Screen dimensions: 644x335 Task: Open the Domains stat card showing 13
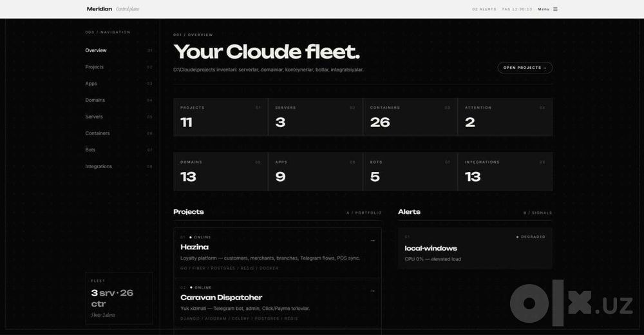[220, 171]
